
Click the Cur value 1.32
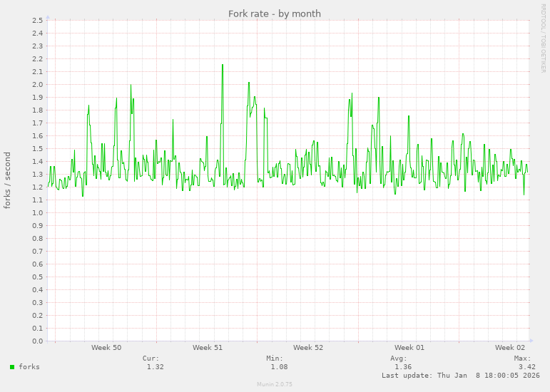point(155,367)
